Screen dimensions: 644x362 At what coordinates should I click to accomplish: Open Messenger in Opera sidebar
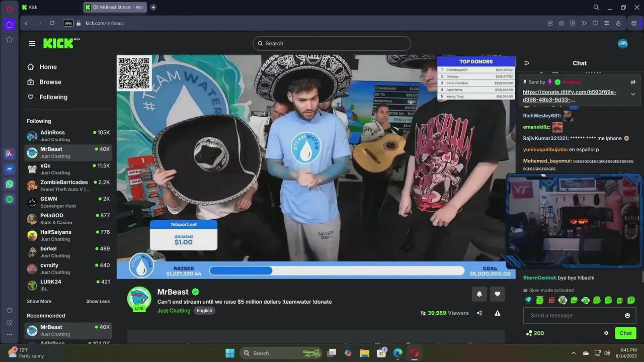[x=10, y=169]
